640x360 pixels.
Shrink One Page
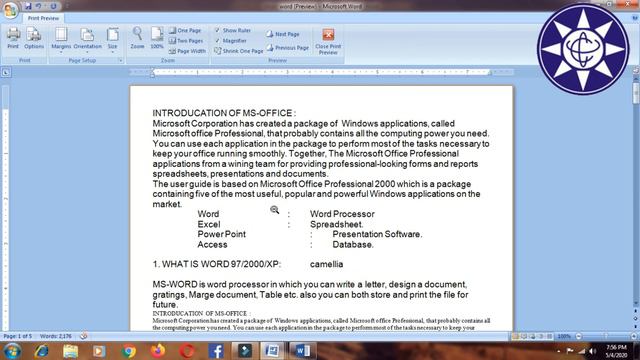pyautogui.click(x=239, y=51)
